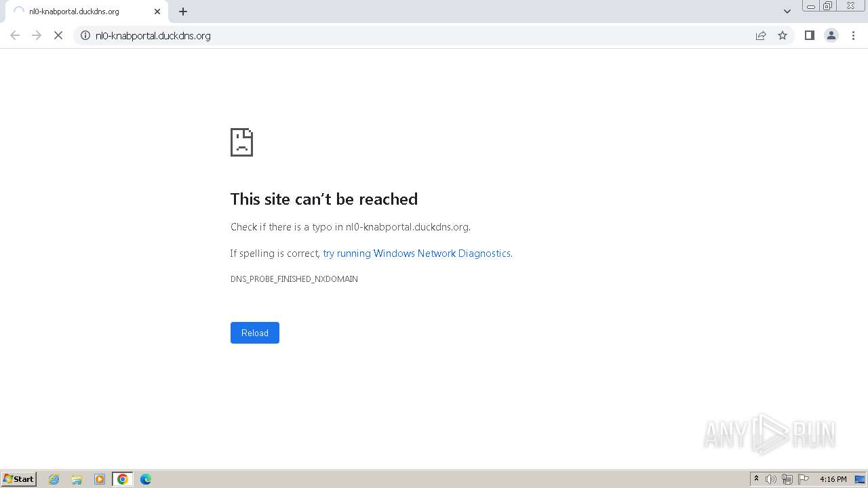This screenshot has width=868, height=488.
Task: Click the sad page error icon
Action: 241,142
